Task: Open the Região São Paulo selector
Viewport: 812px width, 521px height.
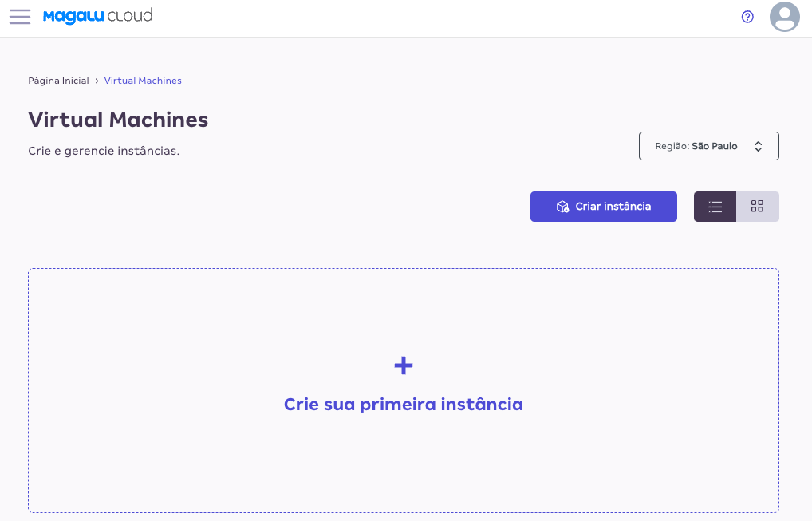Action: 709,146
